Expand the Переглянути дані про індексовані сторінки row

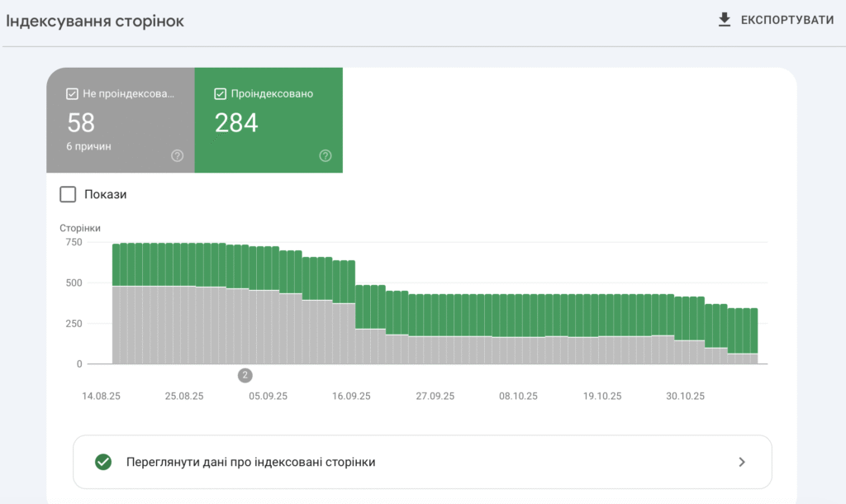click(422, 462)
